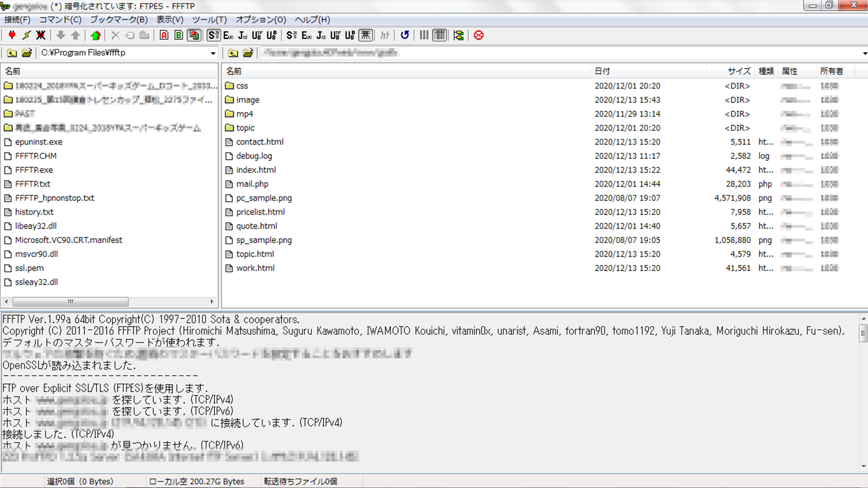This screenshot has width=868, height=488.
Task: Open the ヘルプ(H) menu
Action: pos(312,19)
